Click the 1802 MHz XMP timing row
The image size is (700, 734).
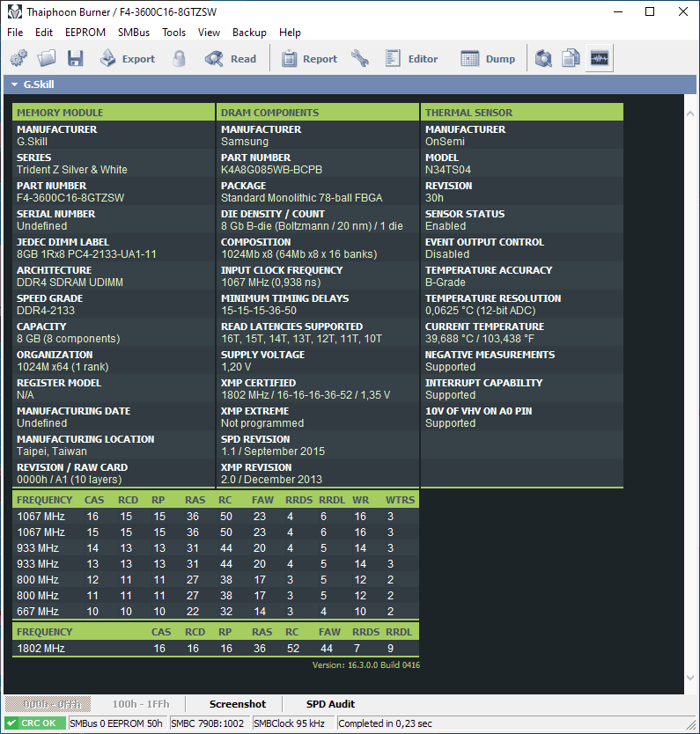point(216,649)
